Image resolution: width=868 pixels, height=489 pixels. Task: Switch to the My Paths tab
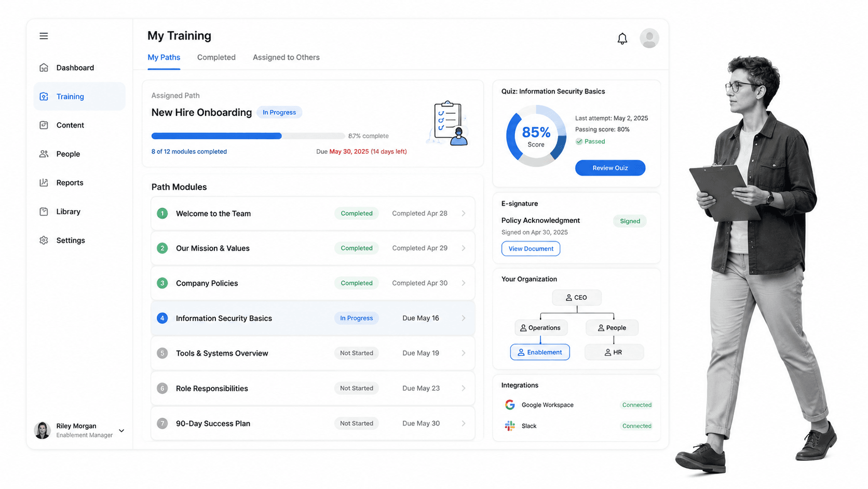(x=164, y=58)
